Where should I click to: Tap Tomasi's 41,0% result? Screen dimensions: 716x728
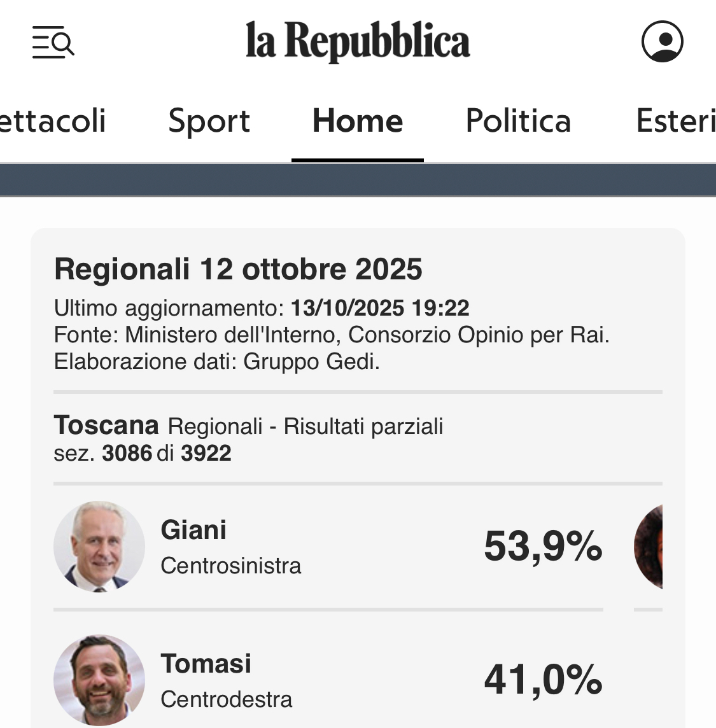click(x=543, y=680)
